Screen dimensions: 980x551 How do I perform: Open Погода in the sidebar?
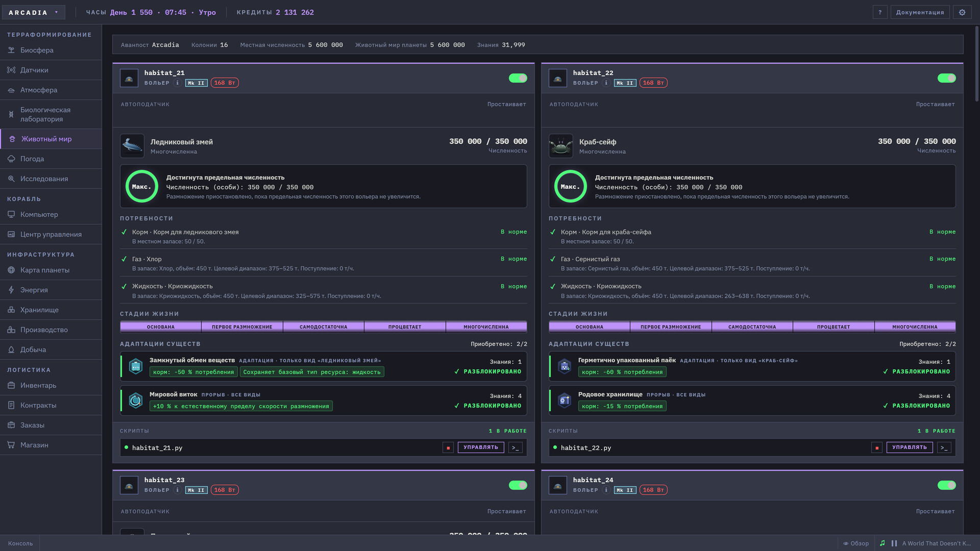51,159
